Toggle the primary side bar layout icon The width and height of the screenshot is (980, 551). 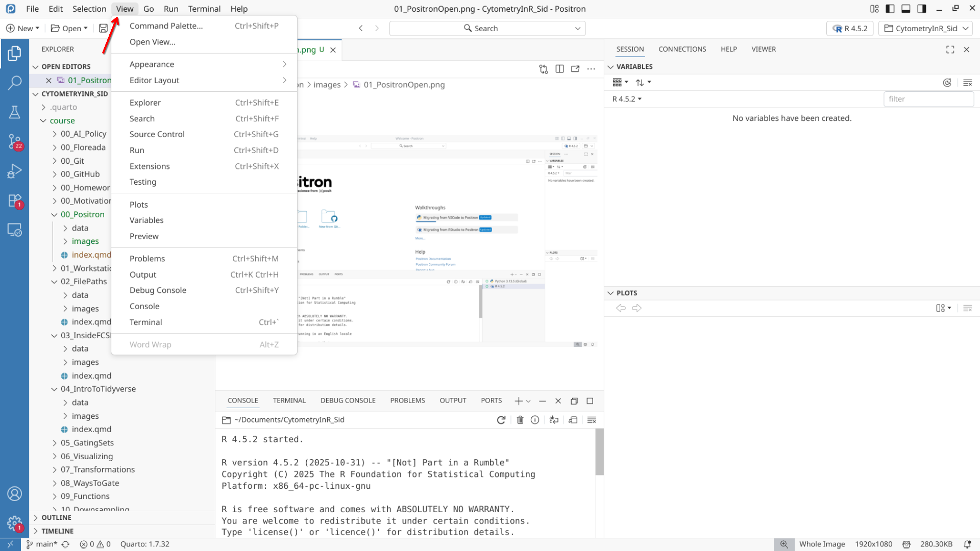[890, 9]
